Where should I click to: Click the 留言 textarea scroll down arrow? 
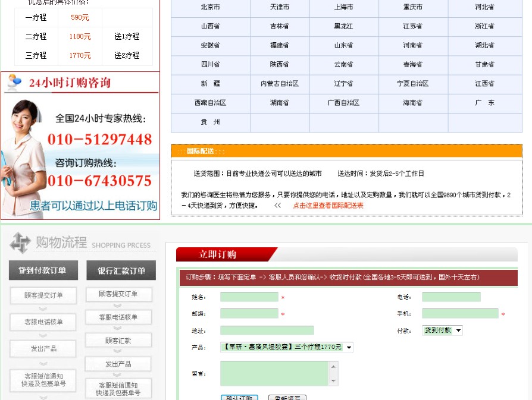pyautogui.click(x=333, y=382)
